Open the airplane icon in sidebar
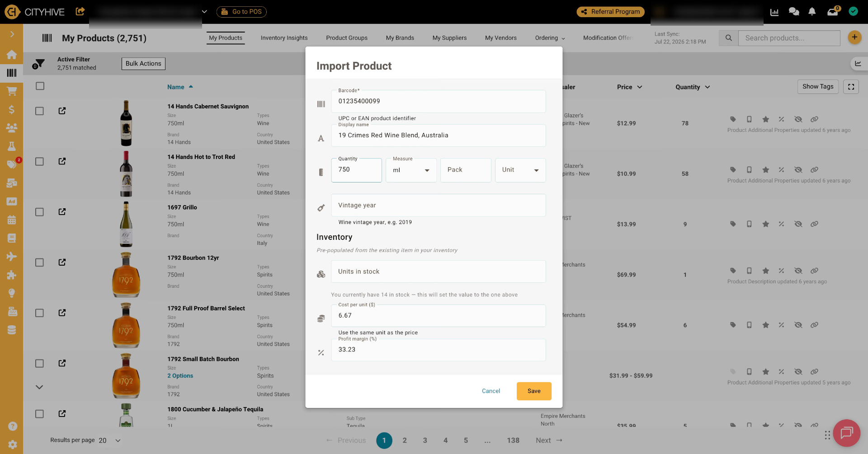 (12, 257)
